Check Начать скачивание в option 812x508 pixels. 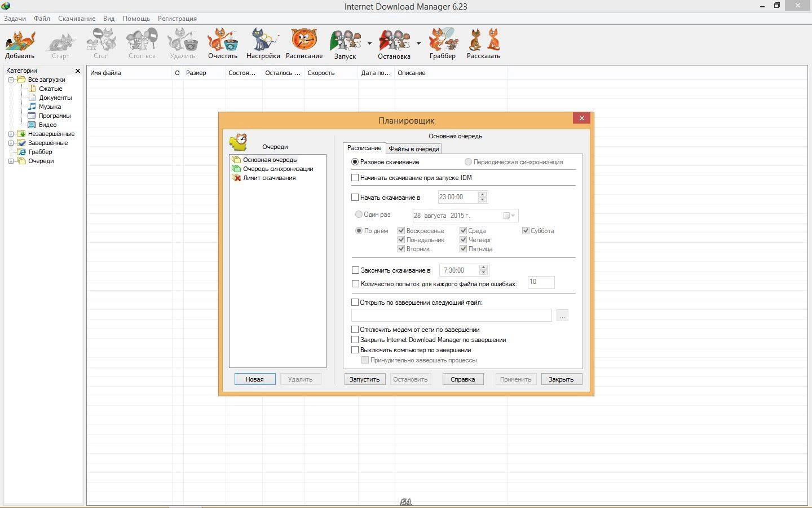coord(355,198)
